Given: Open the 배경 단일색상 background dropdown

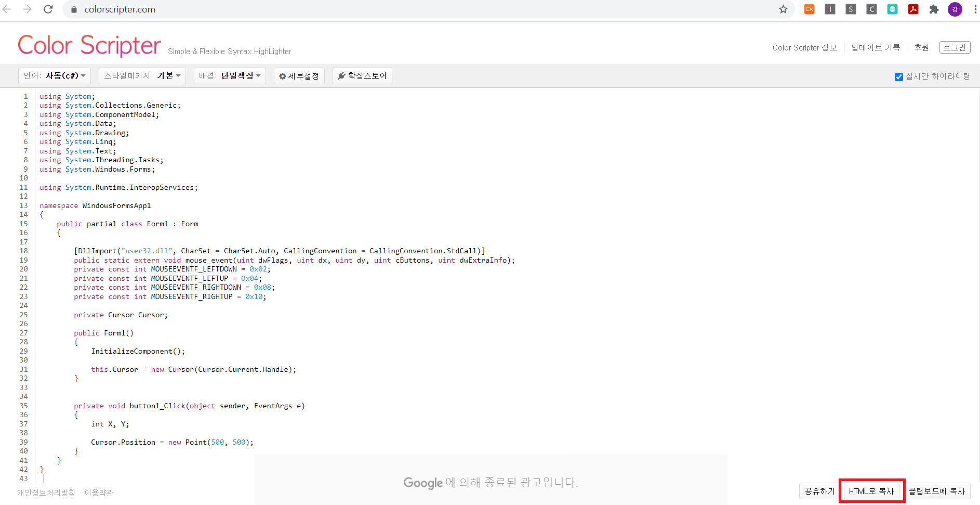Looking at the screenshot, I should click(230, 76).
